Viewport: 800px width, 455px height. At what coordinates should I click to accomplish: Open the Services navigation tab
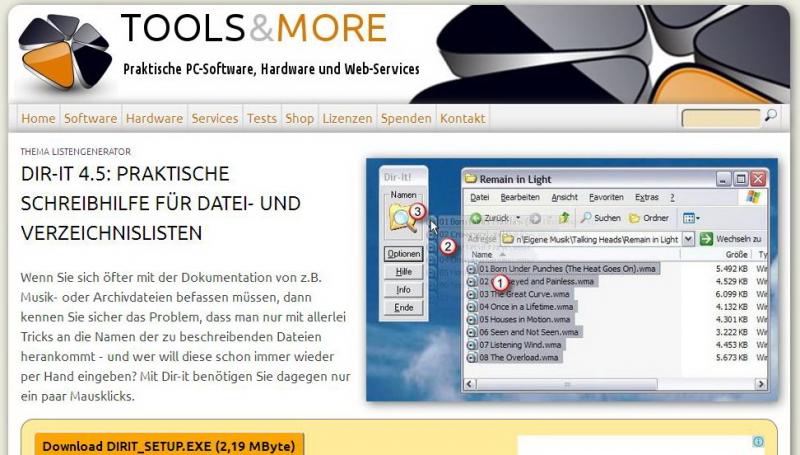[215, 118]
